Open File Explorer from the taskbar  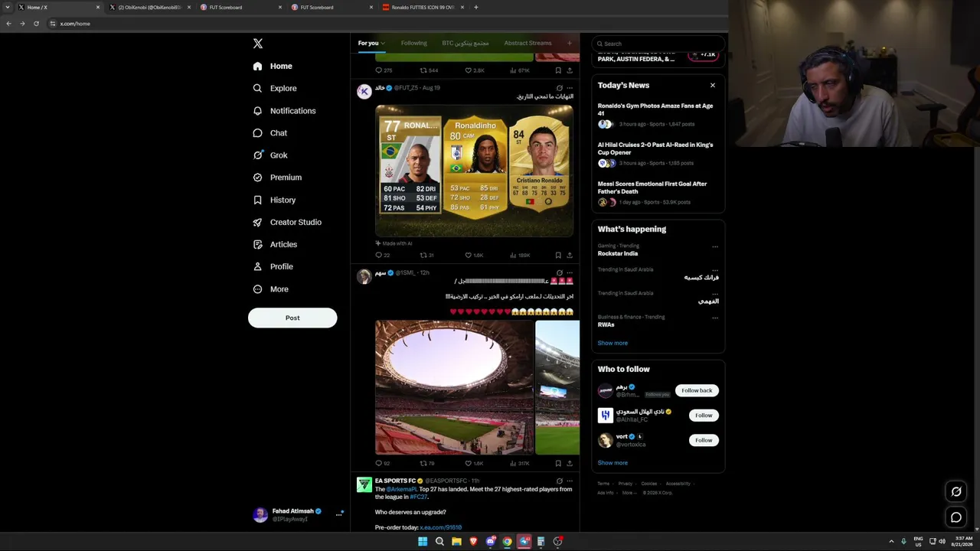click(x=456, y=542)
